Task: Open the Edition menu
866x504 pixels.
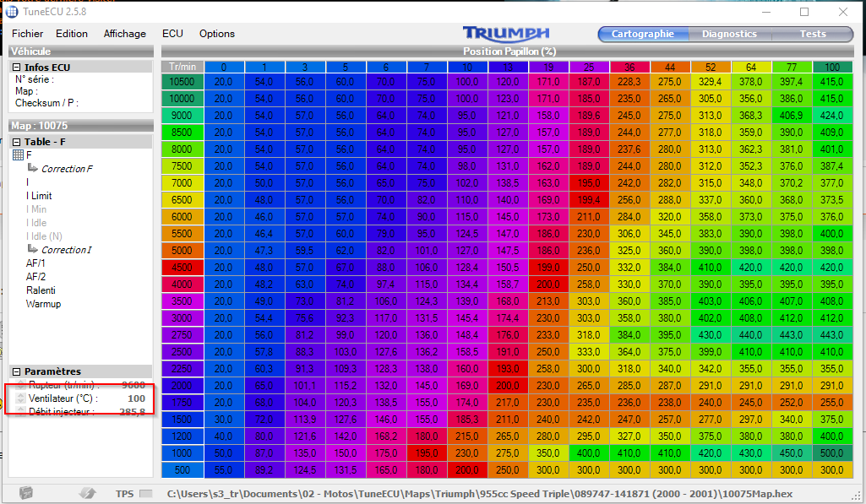Action: pos(72,34)
